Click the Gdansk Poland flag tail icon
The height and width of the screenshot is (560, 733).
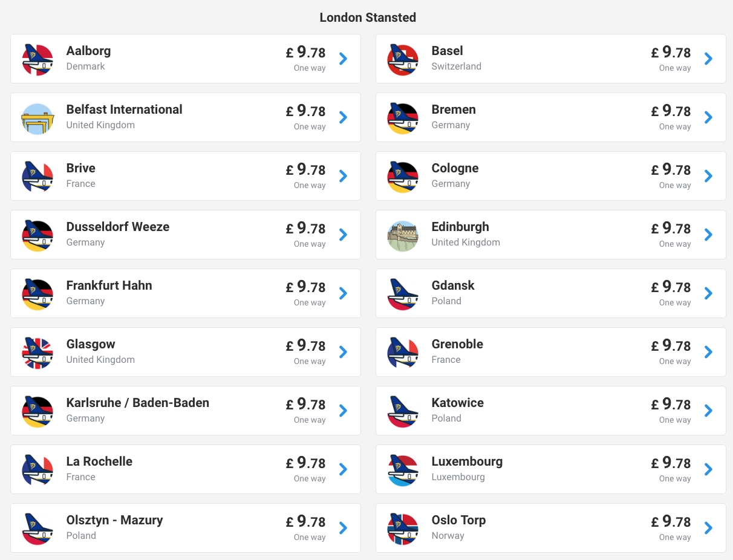[x=403, y=294]
